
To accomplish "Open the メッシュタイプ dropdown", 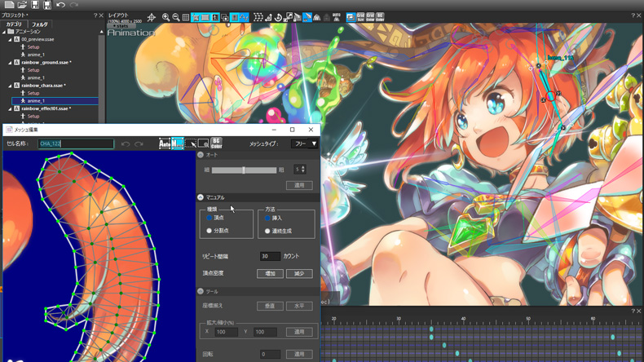I will 304,143.
